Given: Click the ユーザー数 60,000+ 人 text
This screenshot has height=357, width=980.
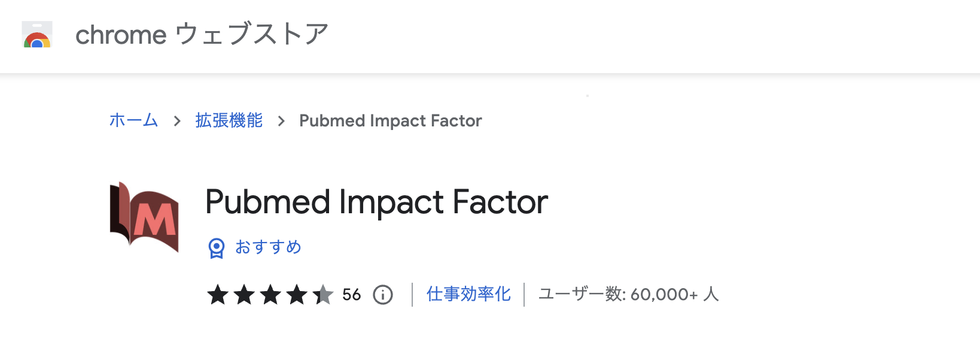Looking at the screenshot, I should click(628, 294).
